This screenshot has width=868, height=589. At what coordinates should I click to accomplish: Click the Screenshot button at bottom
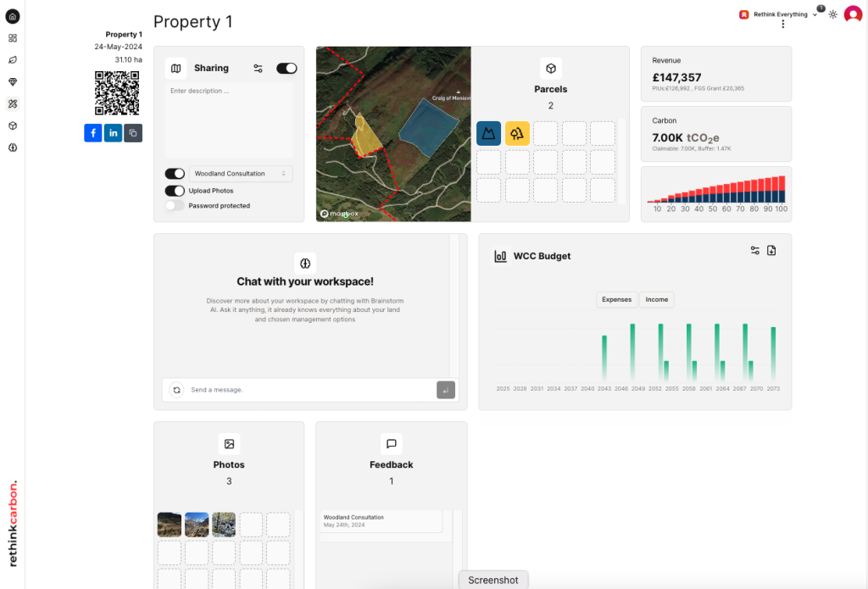[493, 581]
